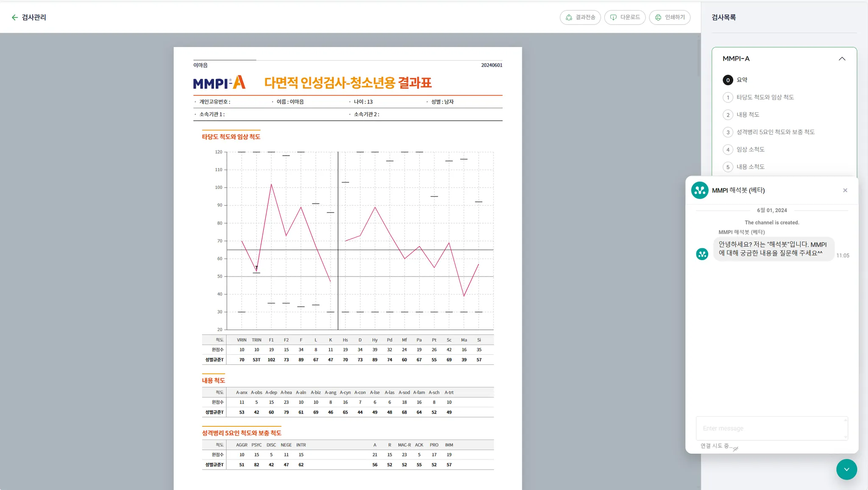
Task: Click the 검사관리 back link text
Action: (34, 17)
